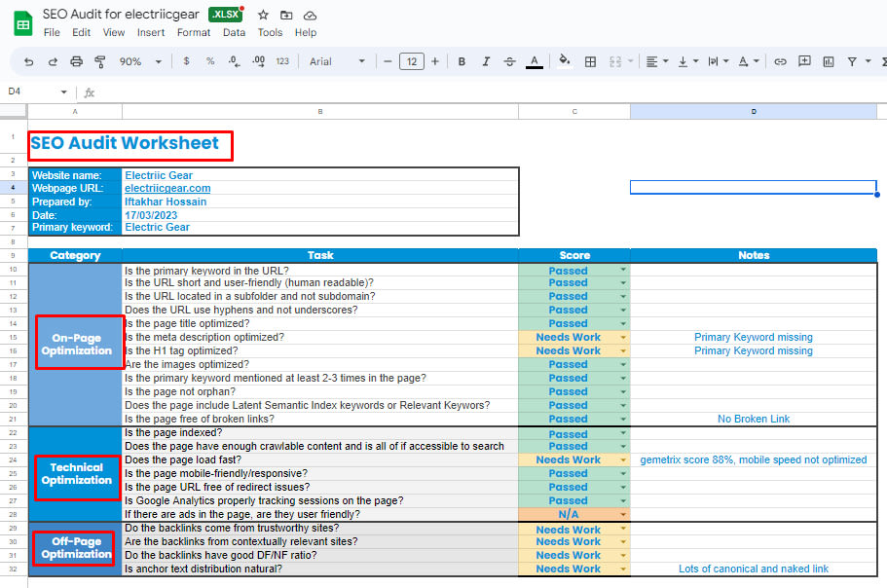Open the 90% zoom dropdown
The height and width of the screenshot is (588, 887).
(x=139, y=60)
